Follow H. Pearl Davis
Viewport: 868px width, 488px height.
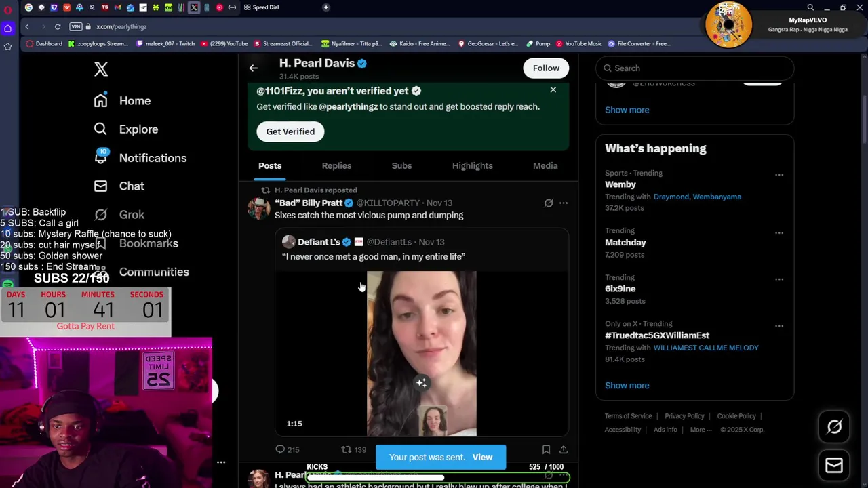pos(546,68)
